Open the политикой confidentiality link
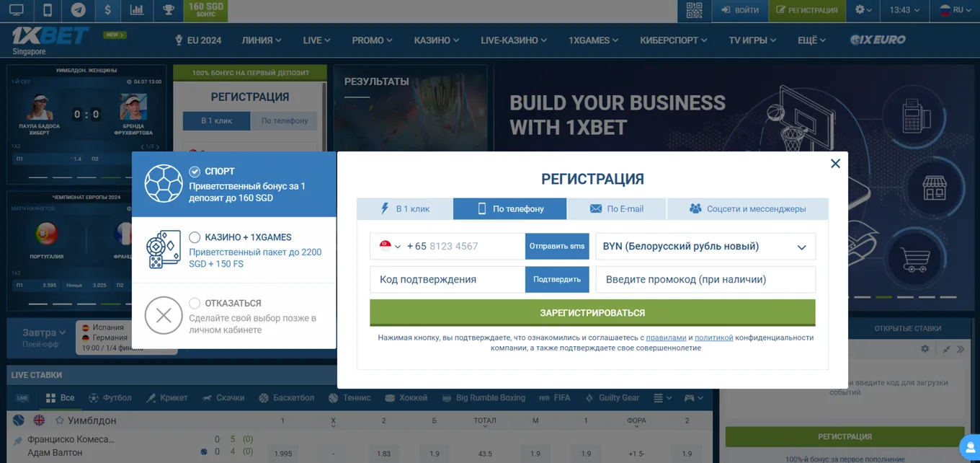This screenshot has width=980, height=463. click(x=713, y=338)
